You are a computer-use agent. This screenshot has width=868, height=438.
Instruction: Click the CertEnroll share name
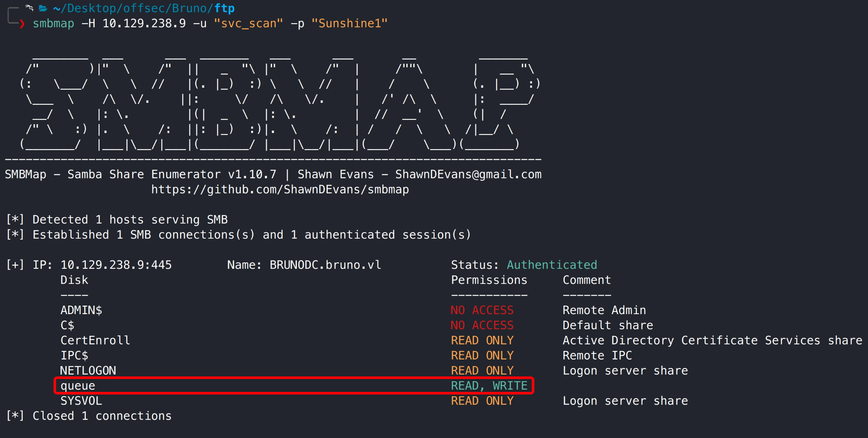pyautogui.click(x=95, y=340)
